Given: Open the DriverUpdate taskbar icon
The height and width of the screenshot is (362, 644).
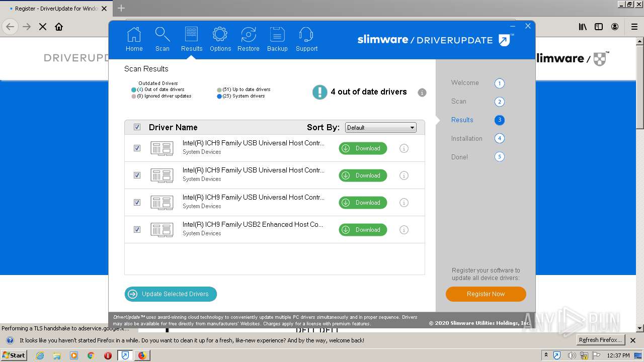Looking at the screenshot, I should 125,355.
